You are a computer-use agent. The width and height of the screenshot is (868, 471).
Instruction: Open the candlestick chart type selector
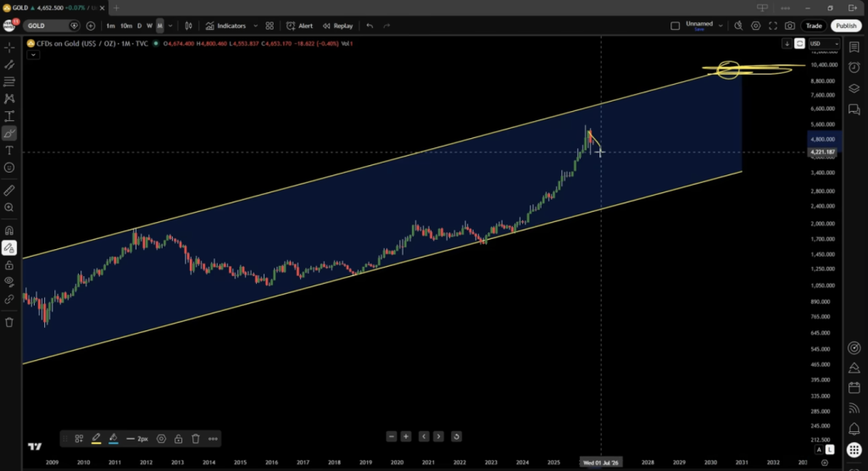pos(186,25)
